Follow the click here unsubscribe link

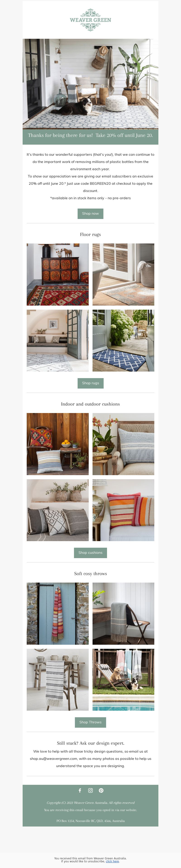click(112, 861)
